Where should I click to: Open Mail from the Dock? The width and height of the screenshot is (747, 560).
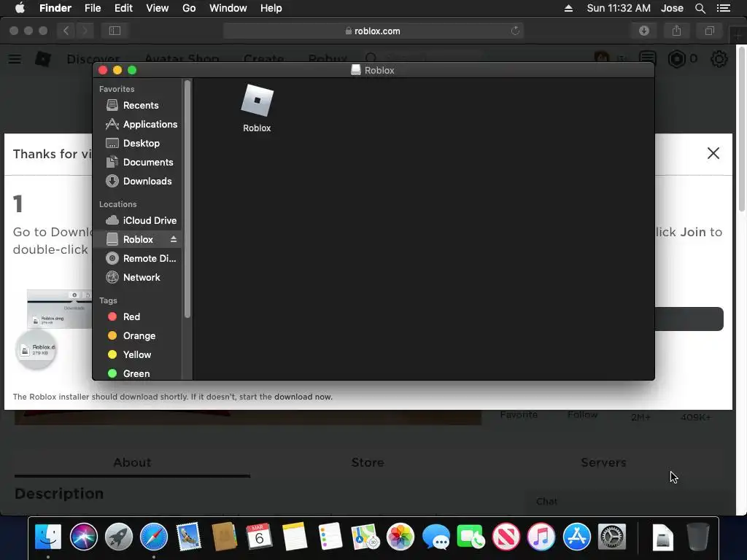tap(189, 537)
